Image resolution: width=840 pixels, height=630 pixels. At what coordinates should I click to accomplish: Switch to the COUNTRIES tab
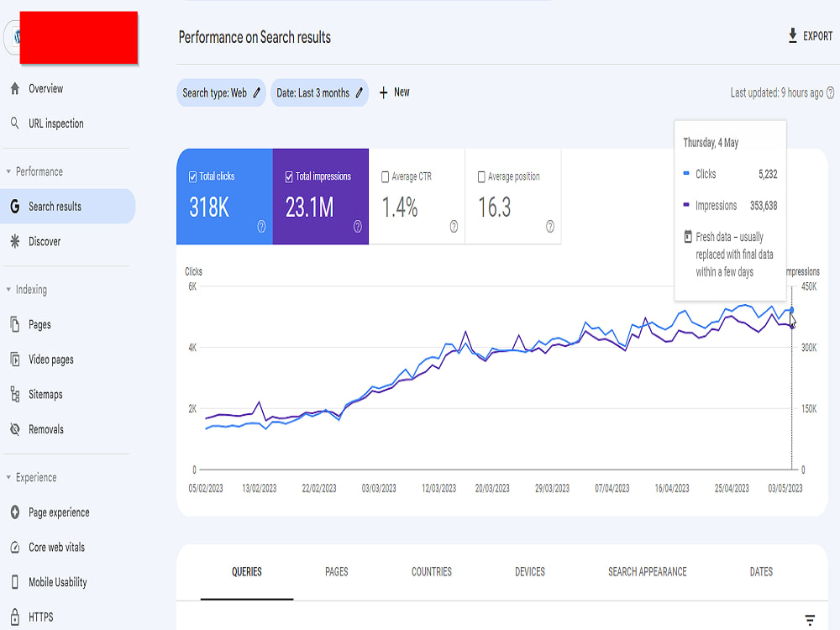point(432,571)
